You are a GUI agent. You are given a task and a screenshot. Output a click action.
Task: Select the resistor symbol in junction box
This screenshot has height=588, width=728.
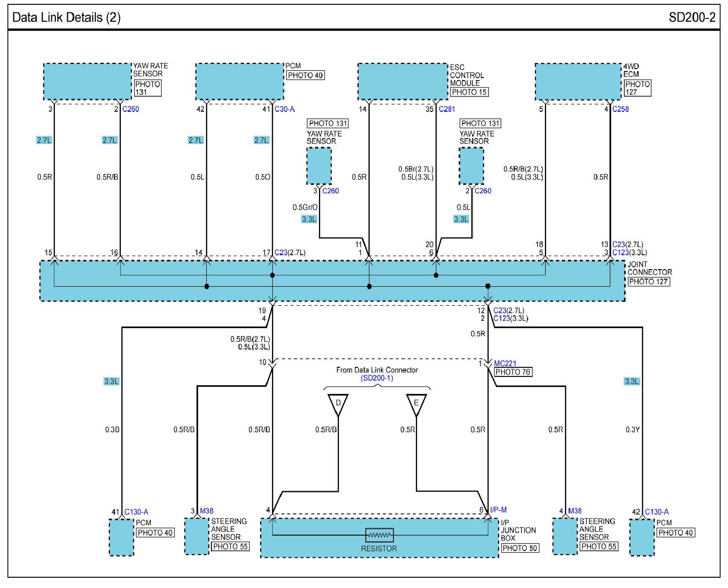[x=379, y=535]
